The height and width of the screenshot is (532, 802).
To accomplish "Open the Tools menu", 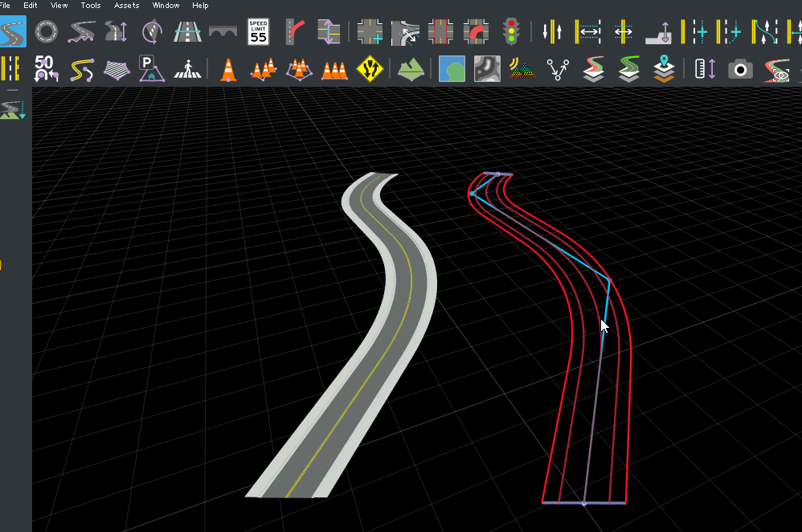I will [90, 5].
